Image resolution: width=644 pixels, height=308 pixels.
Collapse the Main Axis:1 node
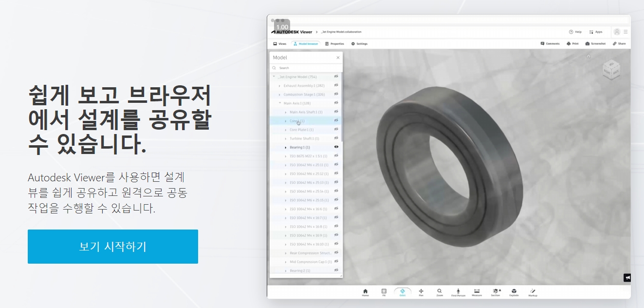tap(279, 103)
